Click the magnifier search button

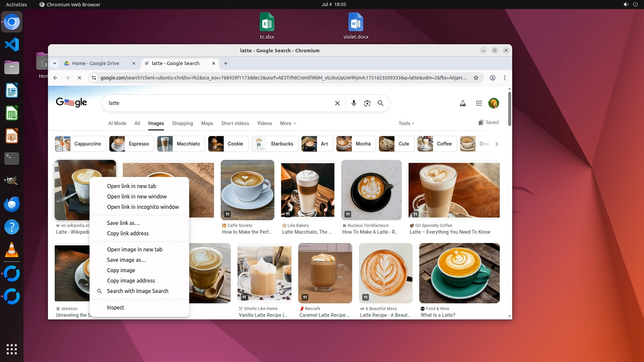click(380, 103)
